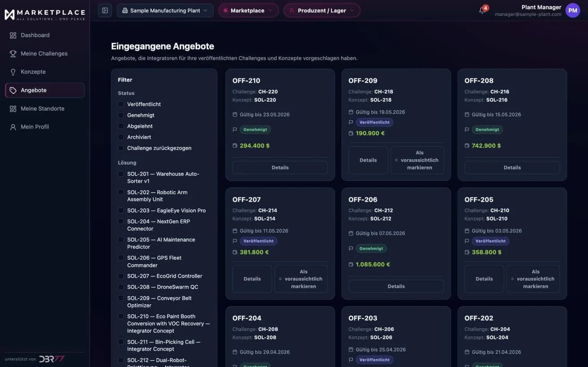Click the flag icon on OFF-209 card
The width and height of the screenshot is (588, 367).
(351, 122)
